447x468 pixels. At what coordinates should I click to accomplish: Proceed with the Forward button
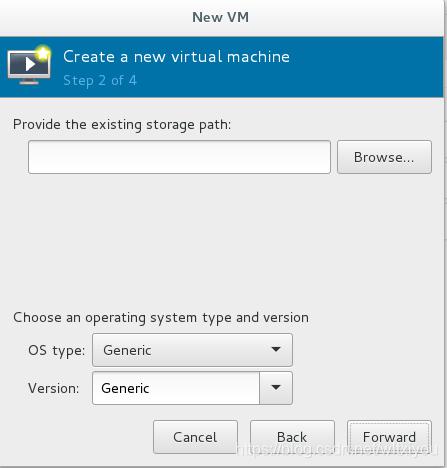click(x=389, y=437)
